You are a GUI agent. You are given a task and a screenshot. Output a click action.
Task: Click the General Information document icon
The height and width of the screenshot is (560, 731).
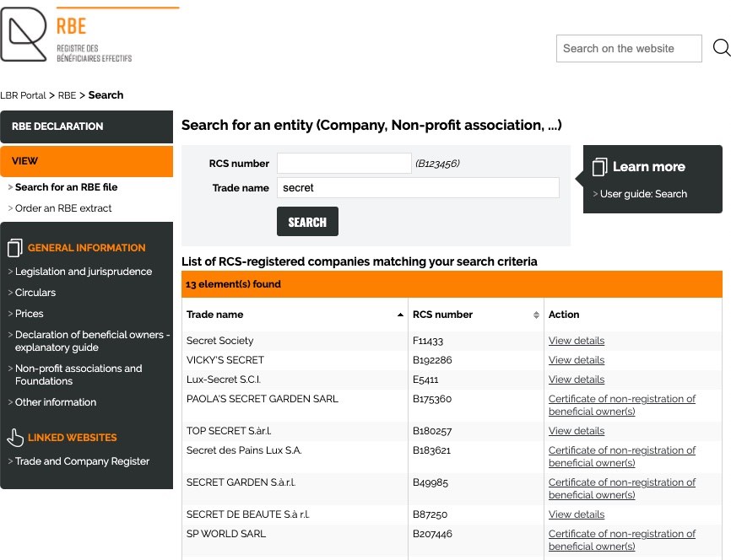[15, 248]
